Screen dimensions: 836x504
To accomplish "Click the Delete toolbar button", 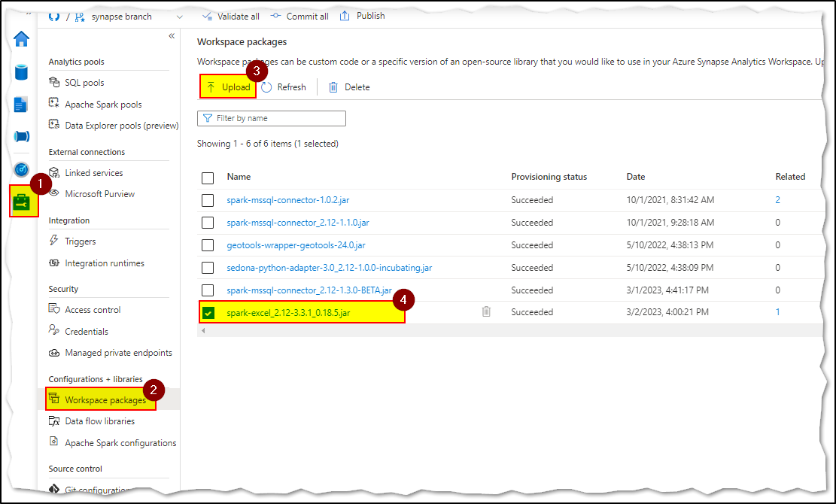I will pyautogui.click(x=349, y=87).
